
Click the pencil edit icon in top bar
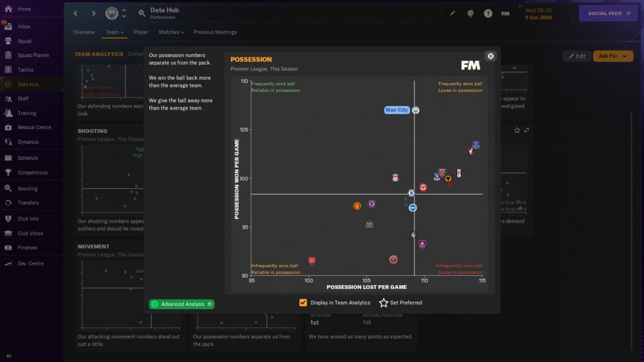click(453, 14)
